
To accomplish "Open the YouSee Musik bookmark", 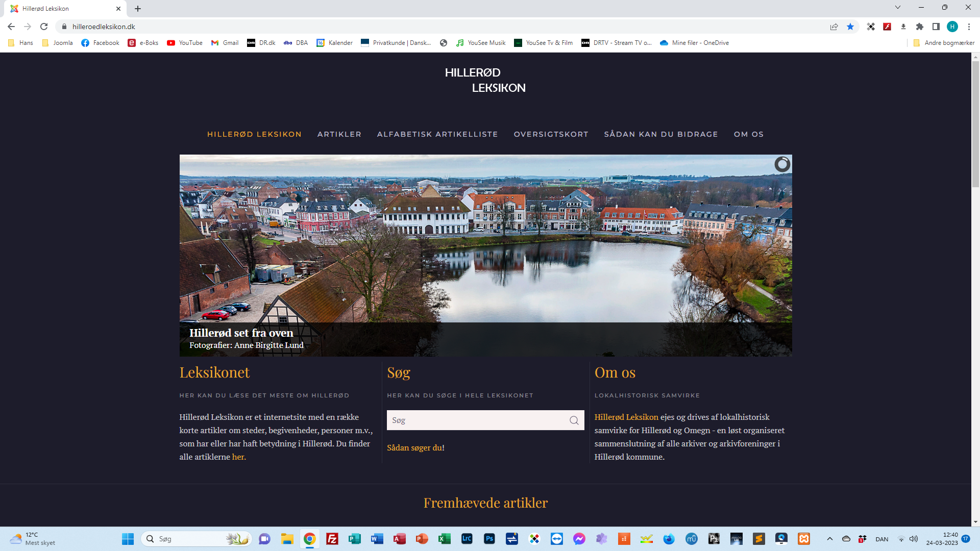I will [481, 43].
